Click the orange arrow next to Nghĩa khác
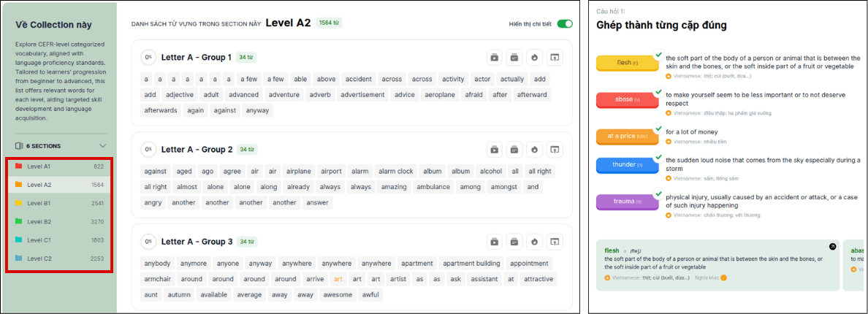Viewport: 868px width, 314px height. point(723,277)
